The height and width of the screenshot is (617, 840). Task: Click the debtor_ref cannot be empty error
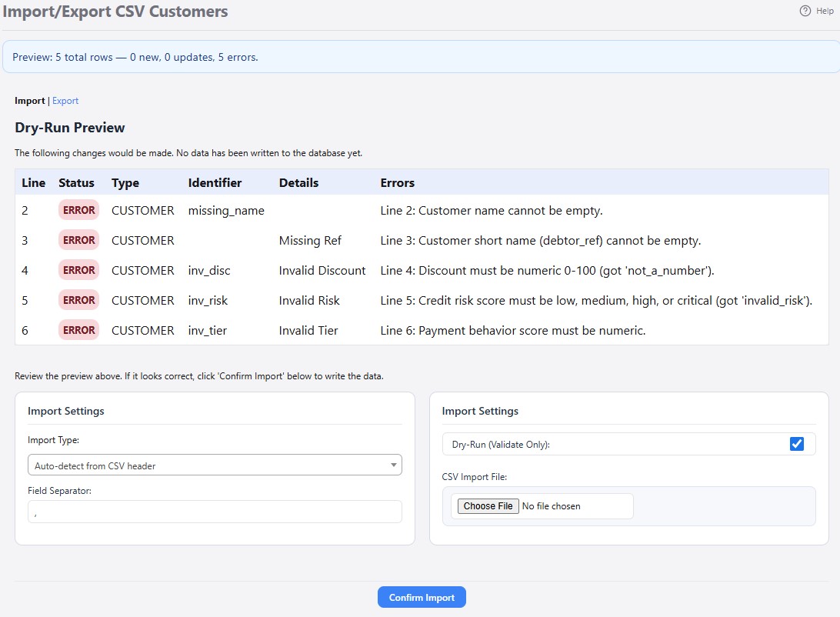(x=541, y=241)
